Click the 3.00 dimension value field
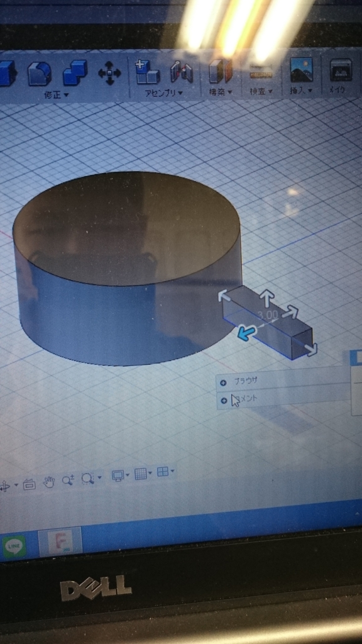362x644 pixels. (268, 315)
